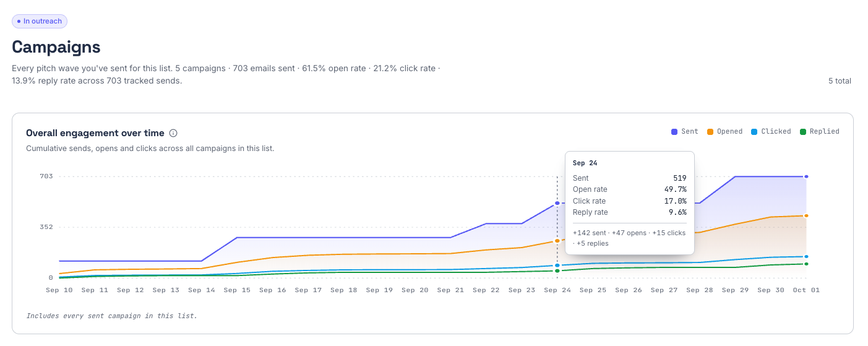Viewport: 868px width, 346px height.
Task: Click the Includes every sent campaign footnote
Action: [112, 316]
